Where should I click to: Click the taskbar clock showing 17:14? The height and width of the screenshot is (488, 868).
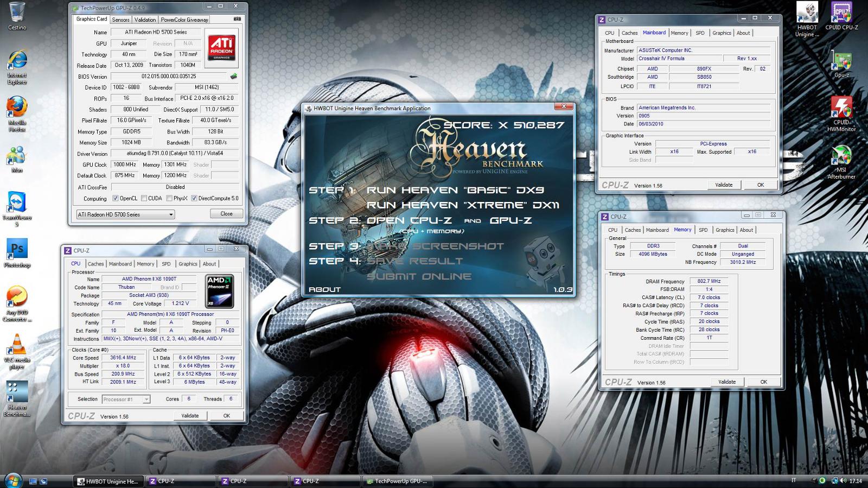tap(856, 481)
